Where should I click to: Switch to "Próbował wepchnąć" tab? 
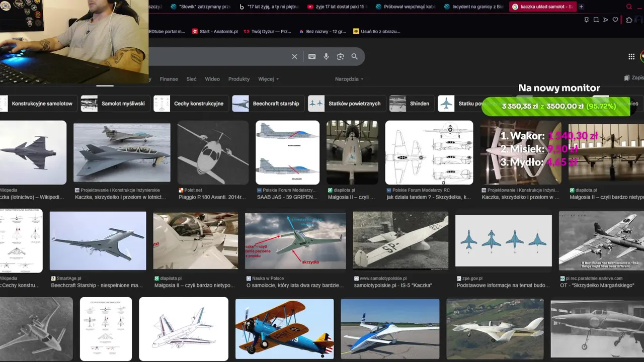pyautogui.click(x=405, y=7)
